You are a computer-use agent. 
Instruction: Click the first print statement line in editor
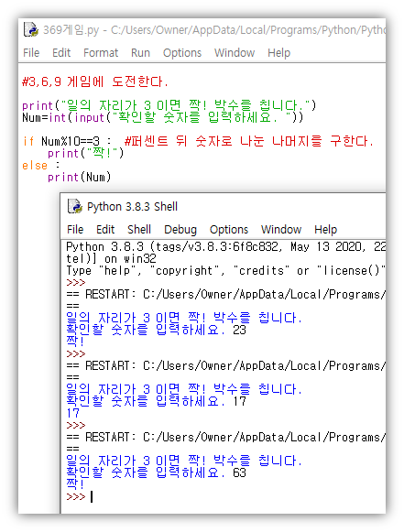click(x=169, y=105)
